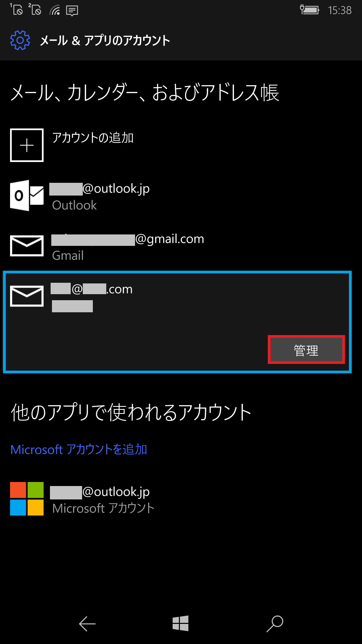The image size is (362, 644).
Task: Tap the settings gear icon
Action: [x=20, y=40]
